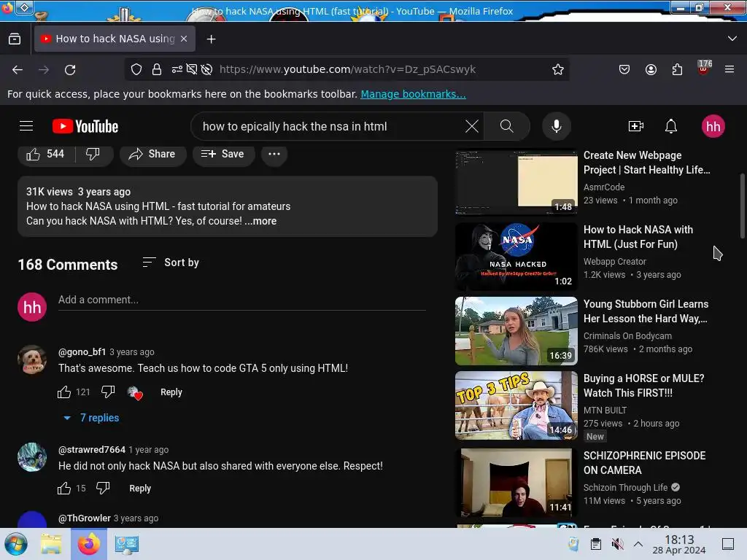The height and width of the screenshot is (560, 747).
Task: Clear the YouTube search box text
Action: (472, 126)
